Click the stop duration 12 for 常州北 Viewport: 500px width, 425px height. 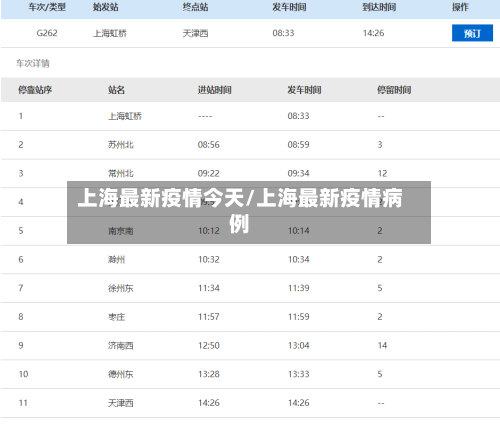(382, 173)
